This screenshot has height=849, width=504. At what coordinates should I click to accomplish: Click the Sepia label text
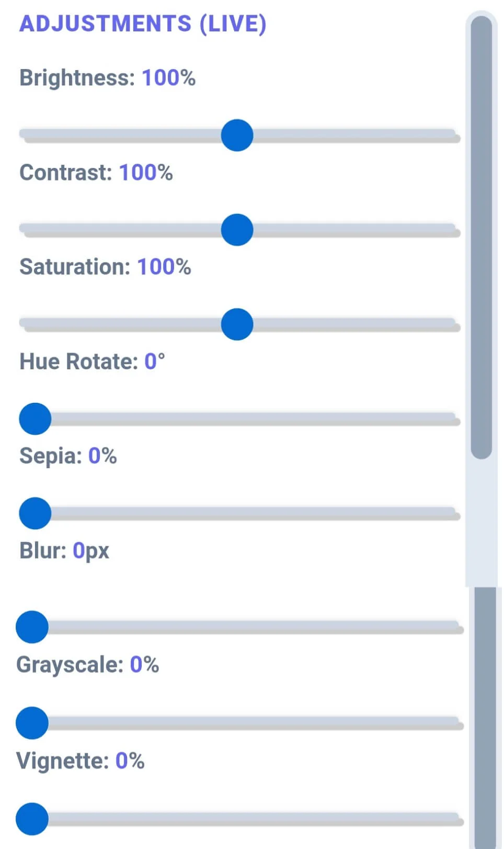[51, 456]
